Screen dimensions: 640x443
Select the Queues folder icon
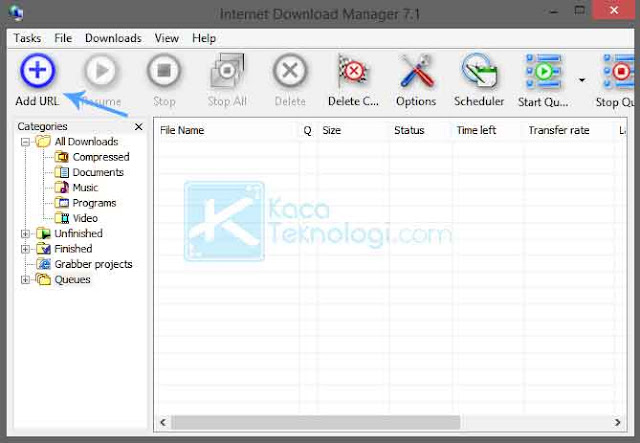pos(43,279)
